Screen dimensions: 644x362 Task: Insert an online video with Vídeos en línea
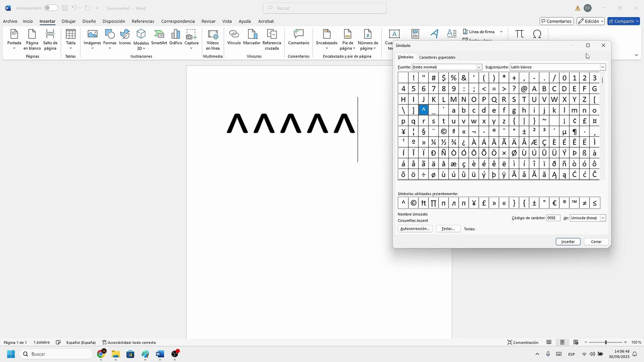click(213, 39)
